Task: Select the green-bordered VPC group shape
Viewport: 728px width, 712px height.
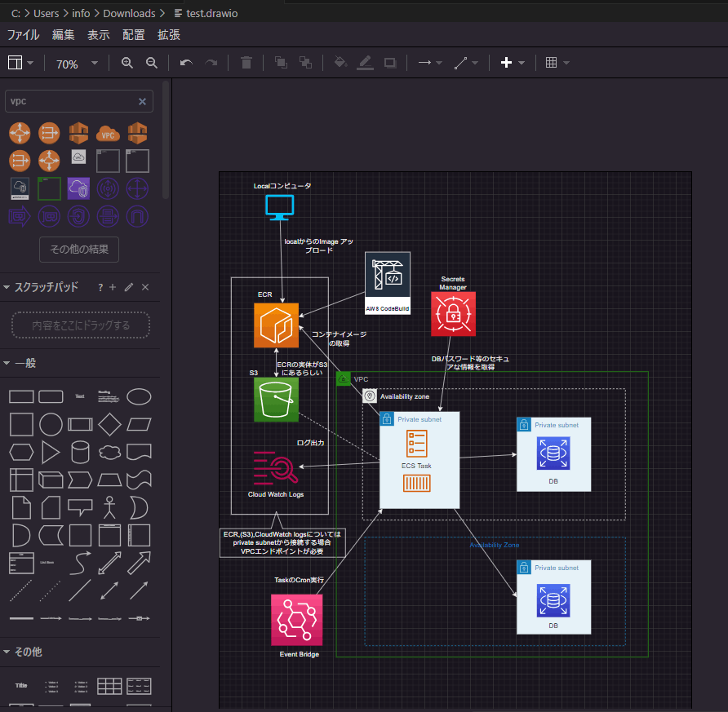Action: [x=49, y=188]
